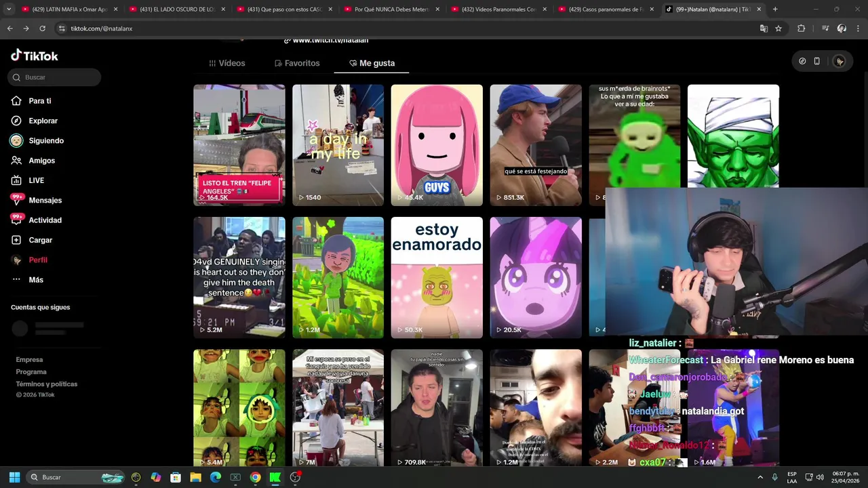Open the Chrome three-dot menu
This screenshot has height=488, width=868.
click(x=858, y=28)
